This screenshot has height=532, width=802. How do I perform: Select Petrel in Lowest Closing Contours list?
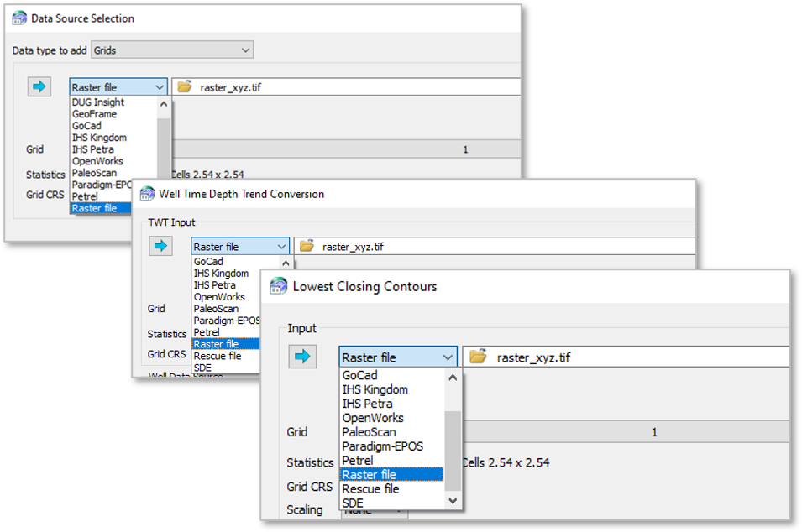click(x=358, y=460)
